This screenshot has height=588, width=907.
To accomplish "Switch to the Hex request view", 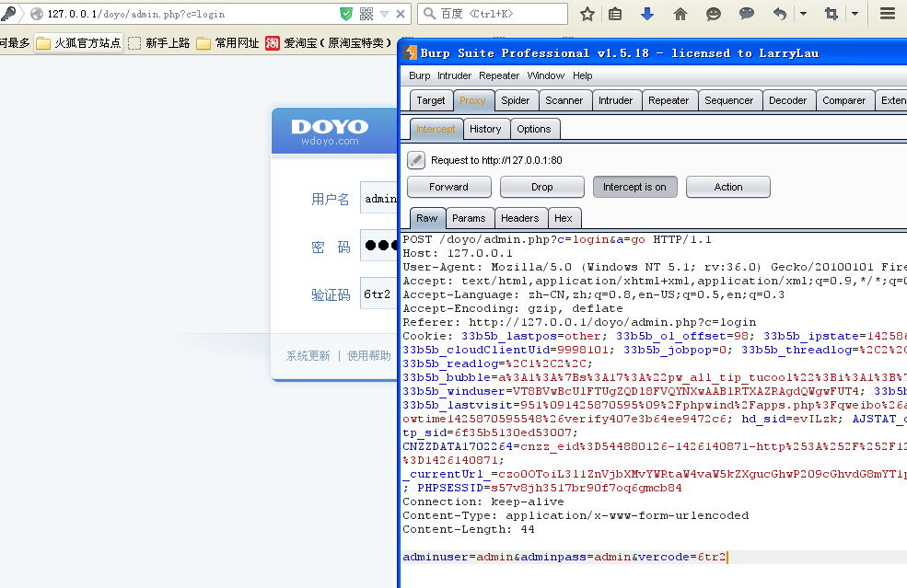I will (x=564, y=218).
